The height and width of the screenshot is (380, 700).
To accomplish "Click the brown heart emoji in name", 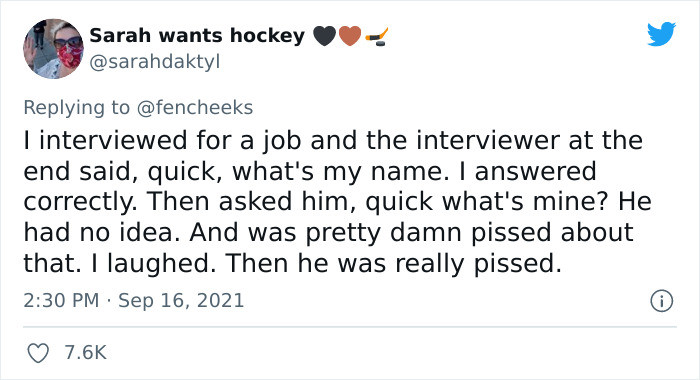I will (x=350, y=36).
